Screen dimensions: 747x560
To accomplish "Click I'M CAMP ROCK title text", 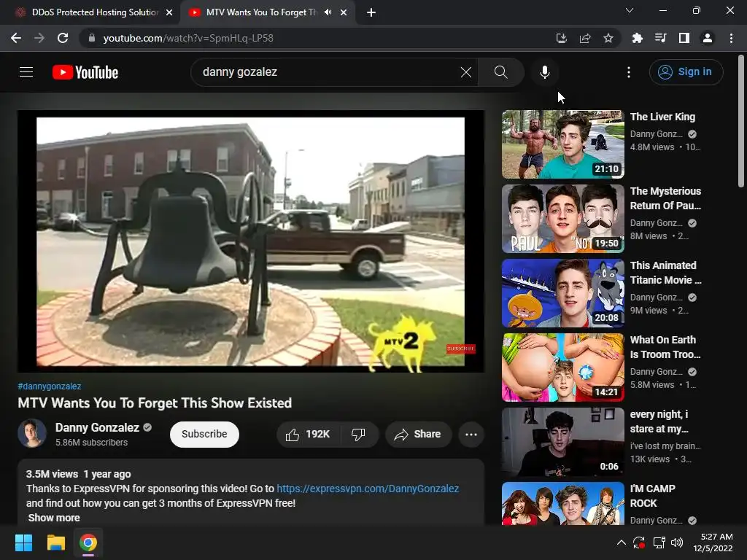I will 652,496.
